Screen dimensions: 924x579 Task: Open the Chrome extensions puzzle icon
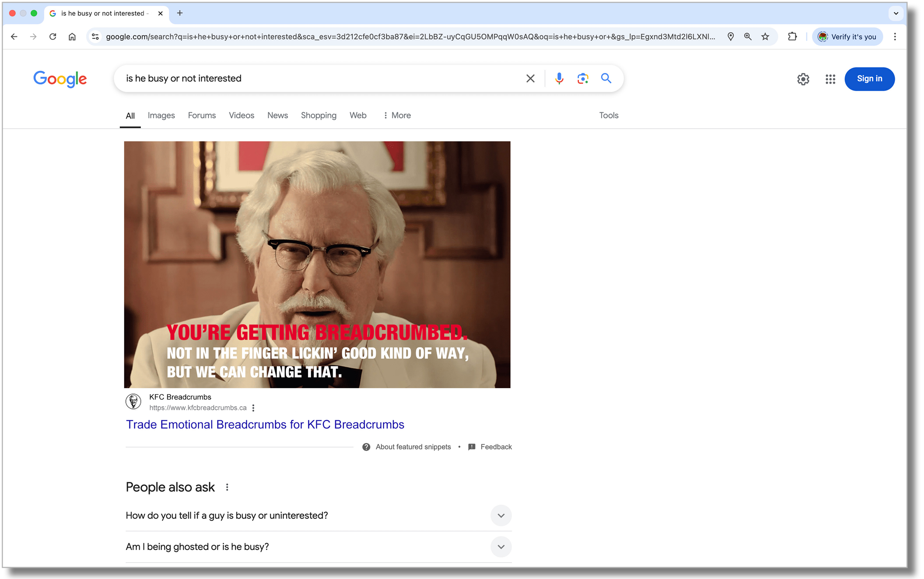(792, 37)
